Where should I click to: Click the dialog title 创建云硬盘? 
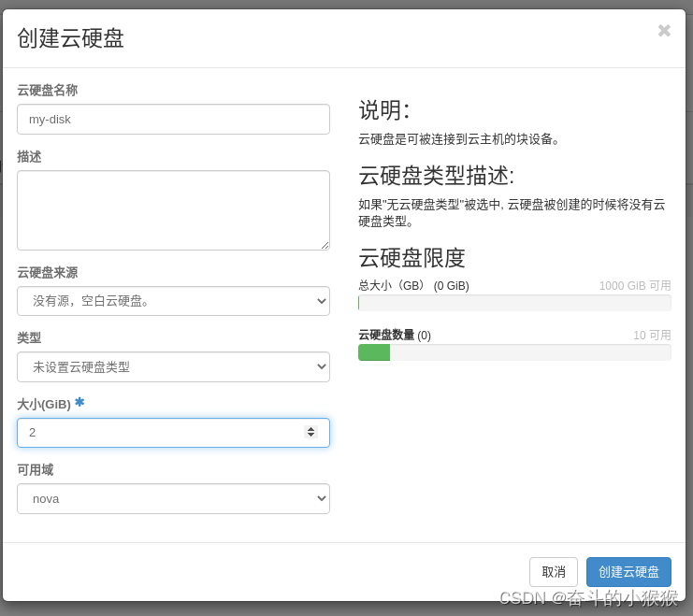point(71,38)
